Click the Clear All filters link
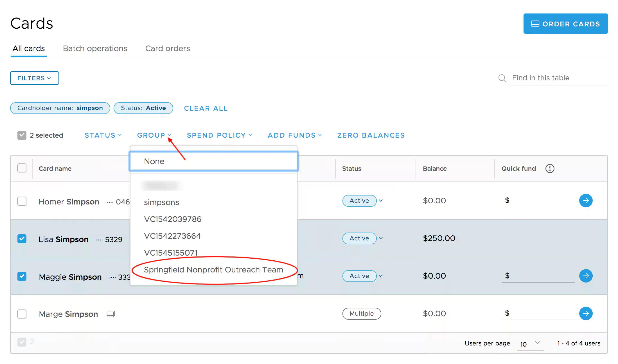Image resolution: width=618 pixels, height=364 pixels. [x=206, y=108]
